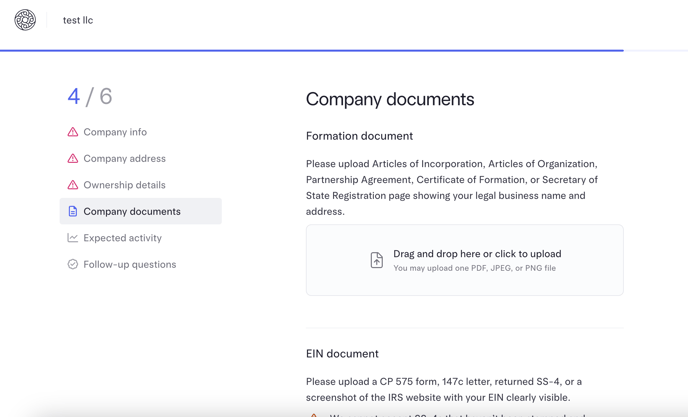The image size is (688, 417).
Task: Click the file upload icon in dropzone
Action: click(377, 260)
